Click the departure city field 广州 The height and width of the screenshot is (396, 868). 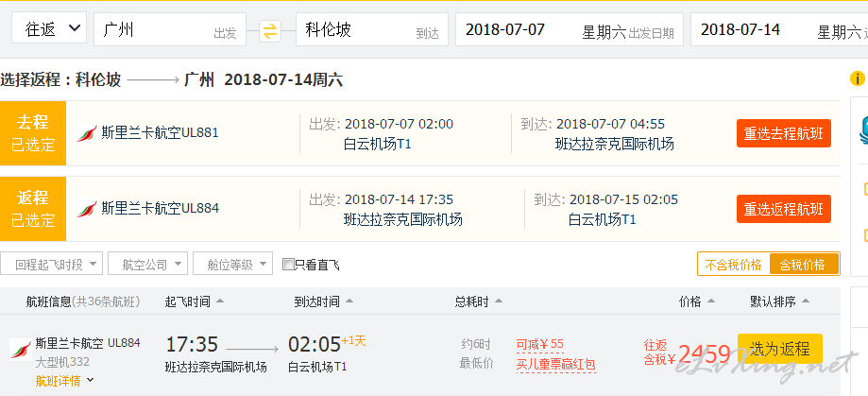170,29
